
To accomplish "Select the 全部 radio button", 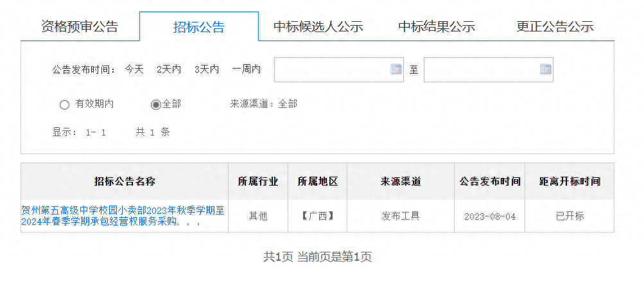I will (x=155, y=105).
